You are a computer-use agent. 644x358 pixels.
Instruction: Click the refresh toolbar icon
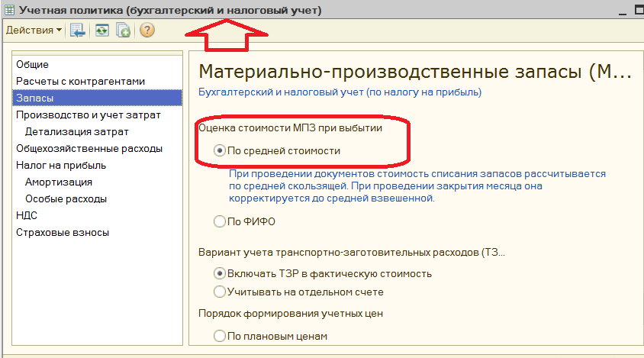coord(101,30)
